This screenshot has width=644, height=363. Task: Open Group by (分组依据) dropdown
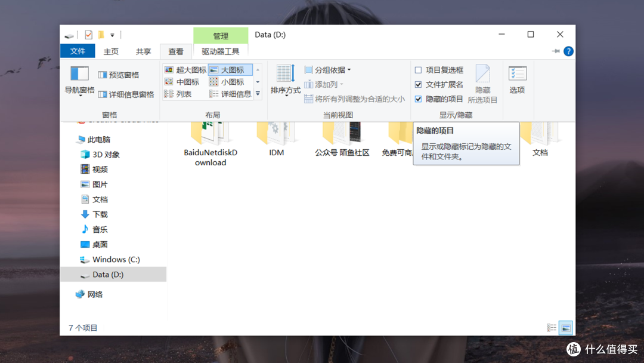click(328, 70)
